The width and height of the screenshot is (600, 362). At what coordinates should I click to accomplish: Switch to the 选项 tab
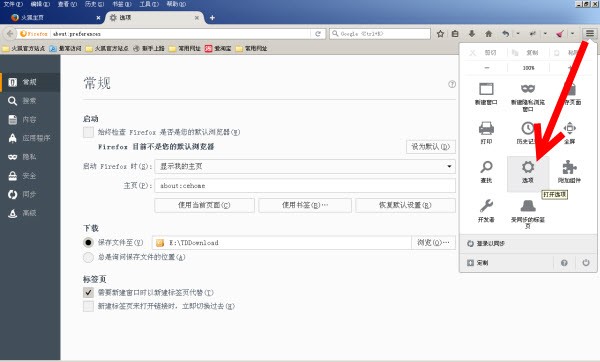click(154, 18)
